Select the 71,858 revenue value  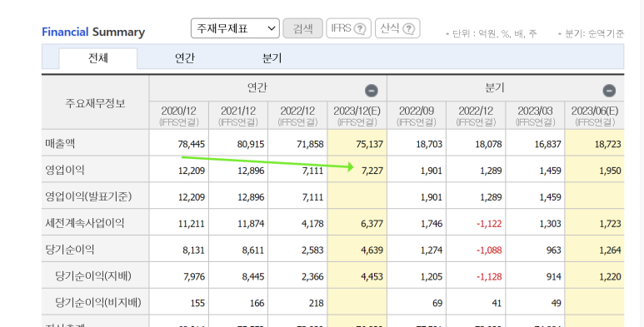point(310,144)
